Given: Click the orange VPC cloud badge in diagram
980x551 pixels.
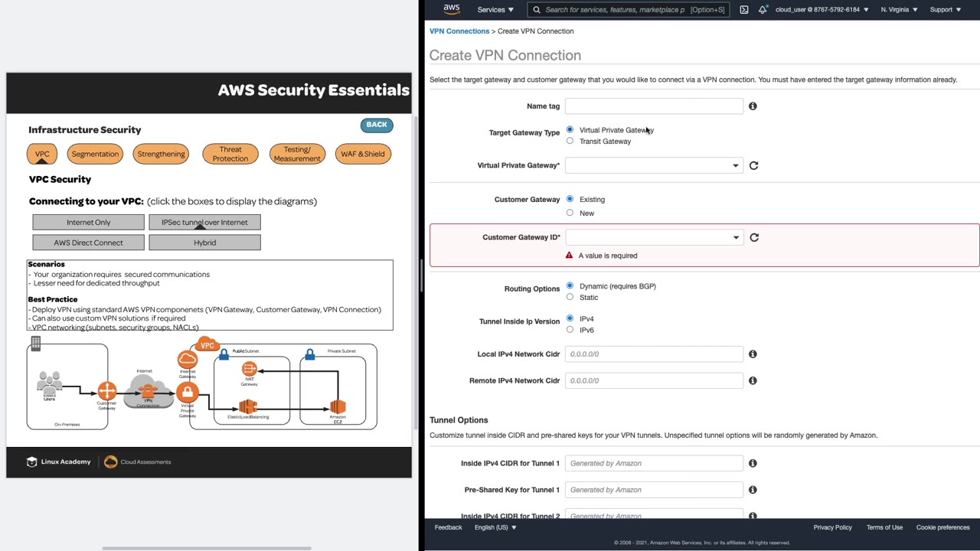Looking at the screenshot, I should pos(207,344).
